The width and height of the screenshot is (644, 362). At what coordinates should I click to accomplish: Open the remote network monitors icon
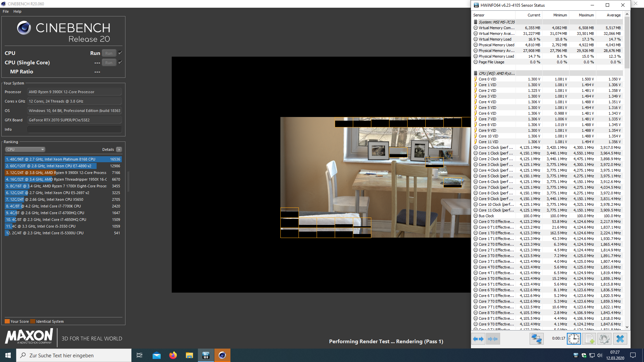point(536,339)
